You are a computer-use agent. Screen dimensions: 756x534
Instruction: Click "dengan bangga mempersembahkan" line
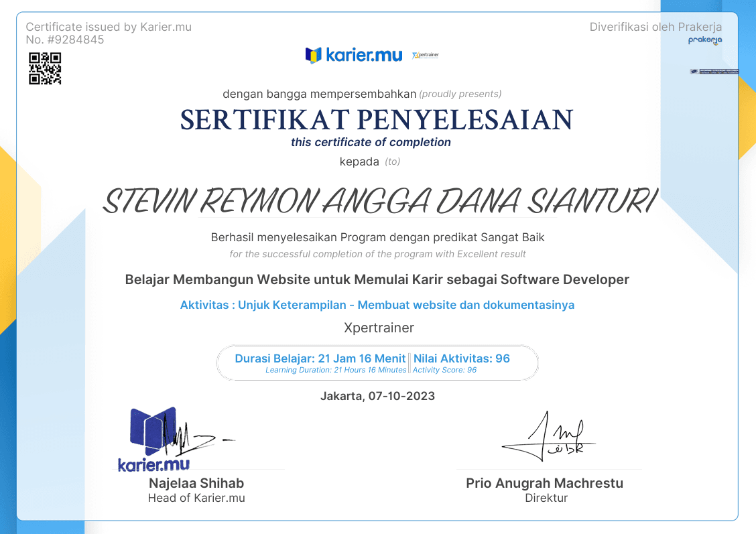pyautogui.click(x=319, y=94)
